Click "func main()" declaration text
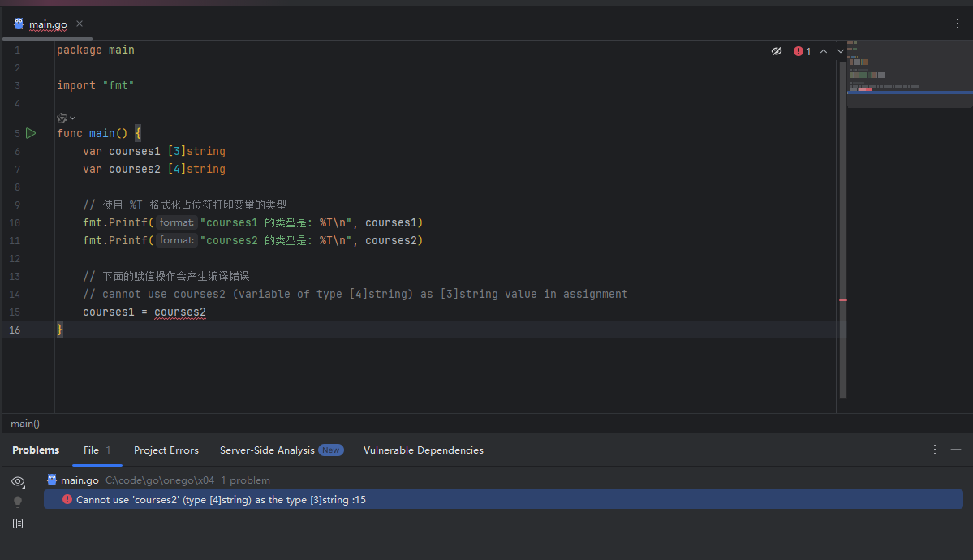Image resolution: width=973 pixels, height=560 pixels. pos(92,133)
